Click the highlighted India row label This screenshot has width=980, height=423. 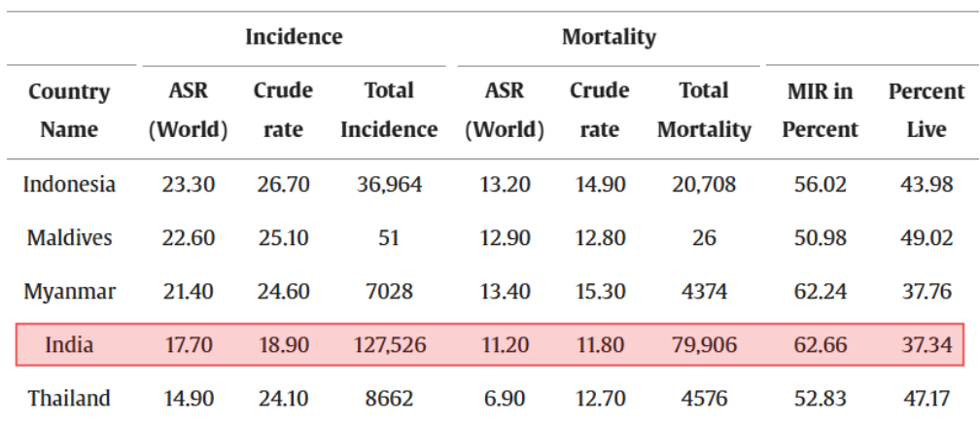(69, 344)
